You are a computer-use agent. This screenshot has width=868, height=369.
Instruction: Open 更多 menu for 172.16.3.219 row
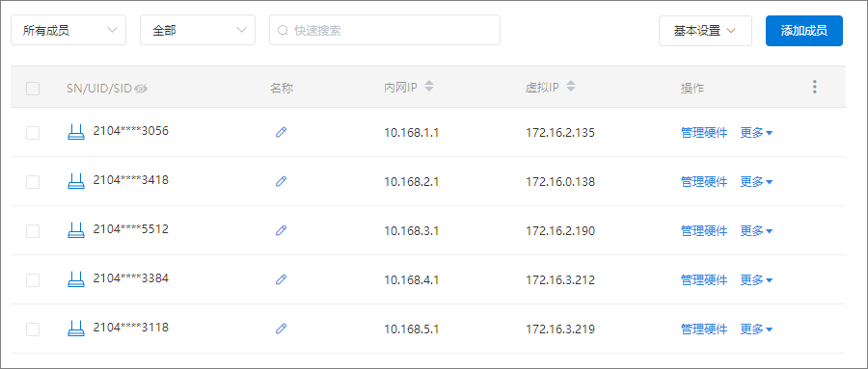coord(756,329)
